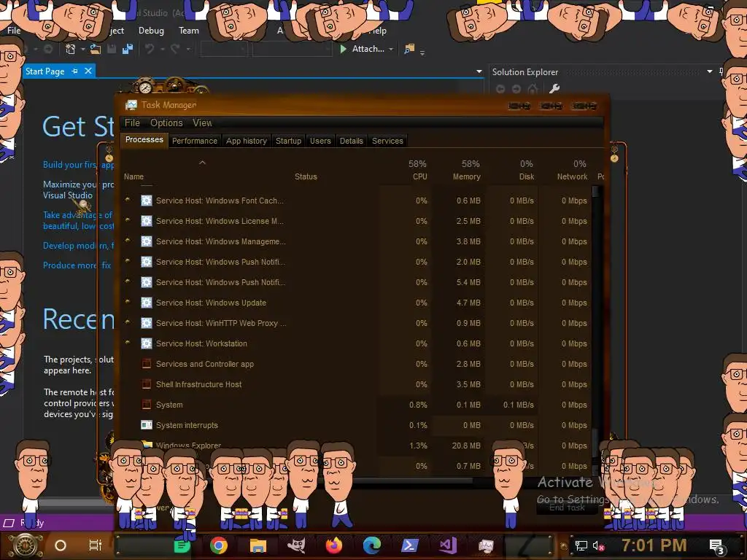Open the New Project dropdown arrow

point(83,49)
